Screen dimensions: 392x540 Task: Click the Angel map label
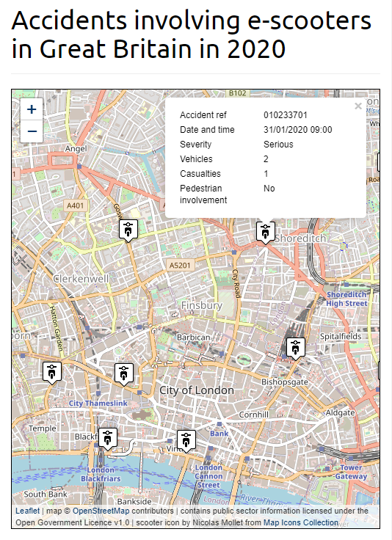pyautogui.click(x=76, y=149)
